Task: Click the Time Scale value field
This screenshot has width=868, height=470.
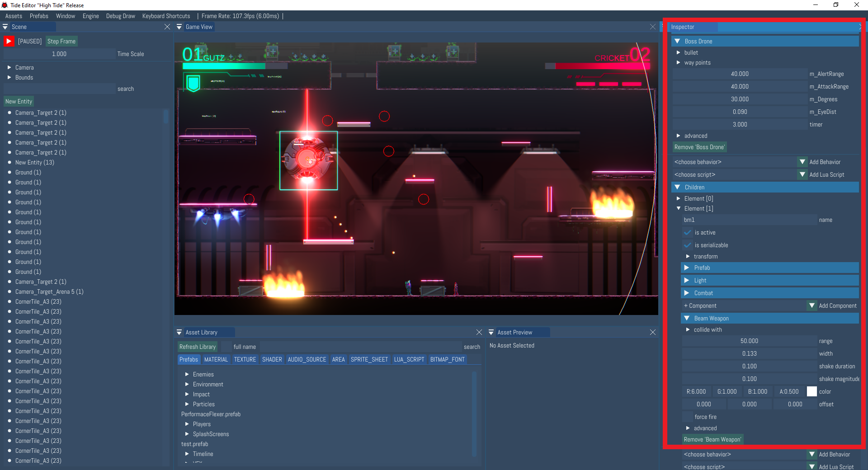Action: point(59,54)
